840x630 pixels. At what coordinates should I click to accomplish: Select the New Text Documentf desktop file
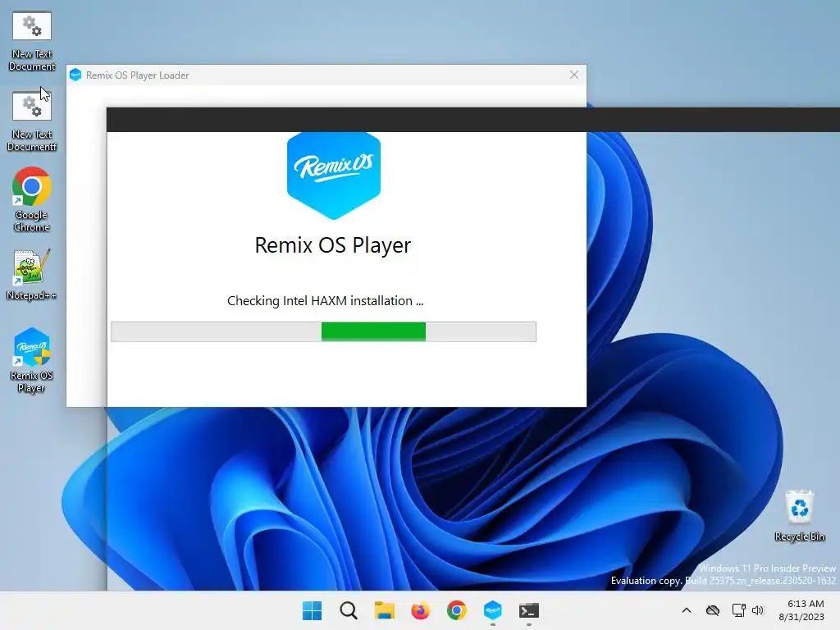coord(32,121)
